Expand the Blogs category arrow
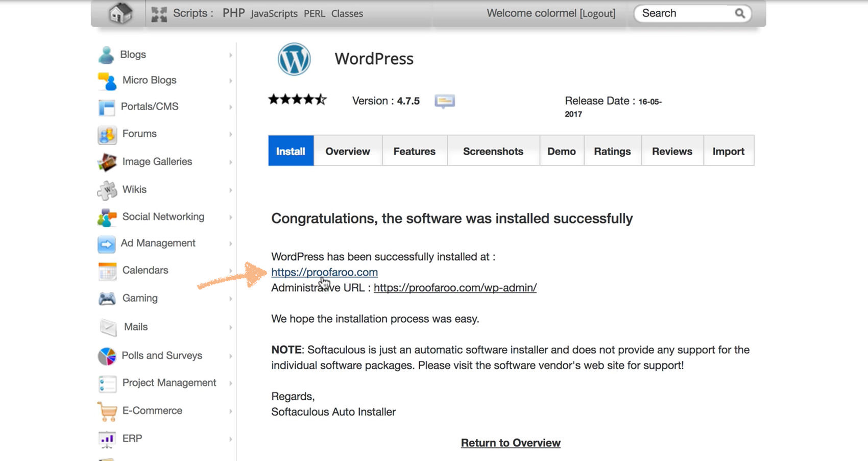Viewport: 868px width, 461px height. (231, 55)
